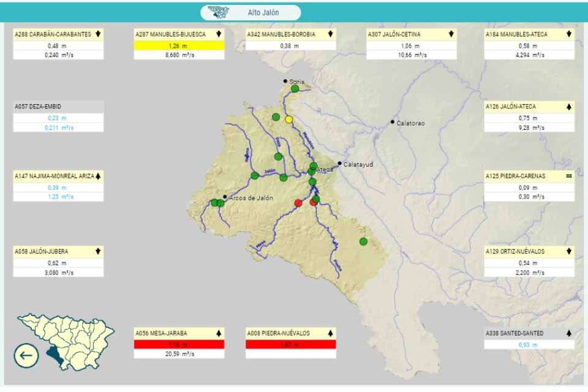588x392 pixels.
Task: Click green marker on the Deza river
Action: coord(278,156)
